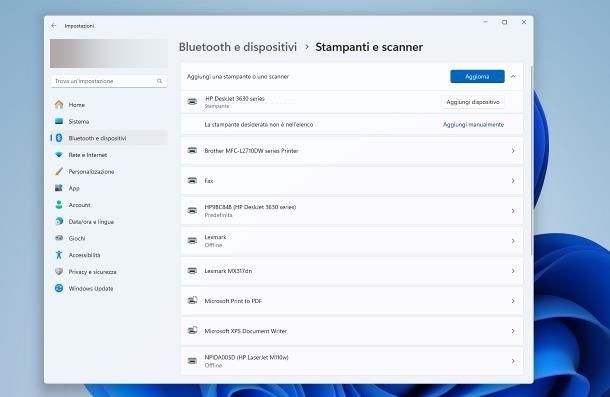
Task: Open Microsoft Print to PDF row chevron
Action: (513, 301)
